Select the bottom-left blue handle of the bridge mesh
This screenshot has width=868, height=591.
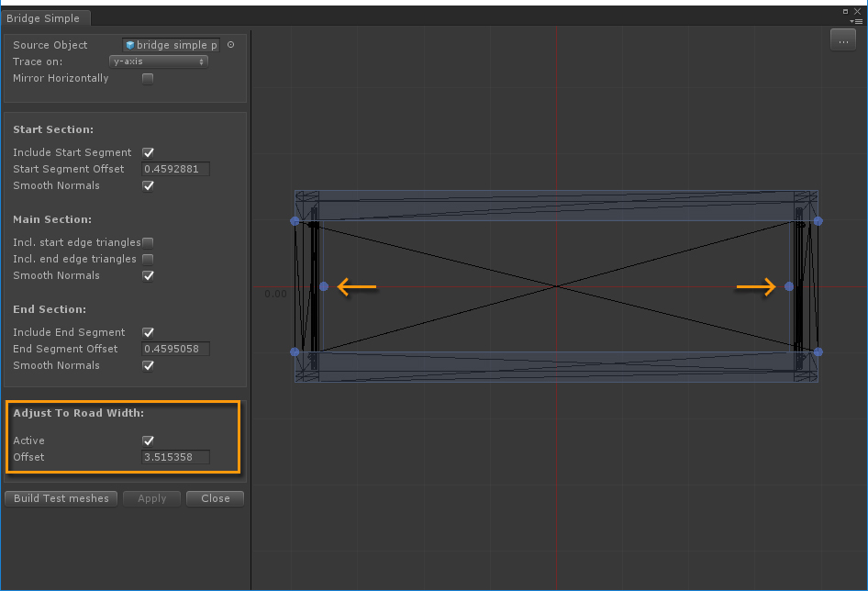coord(295,351)
